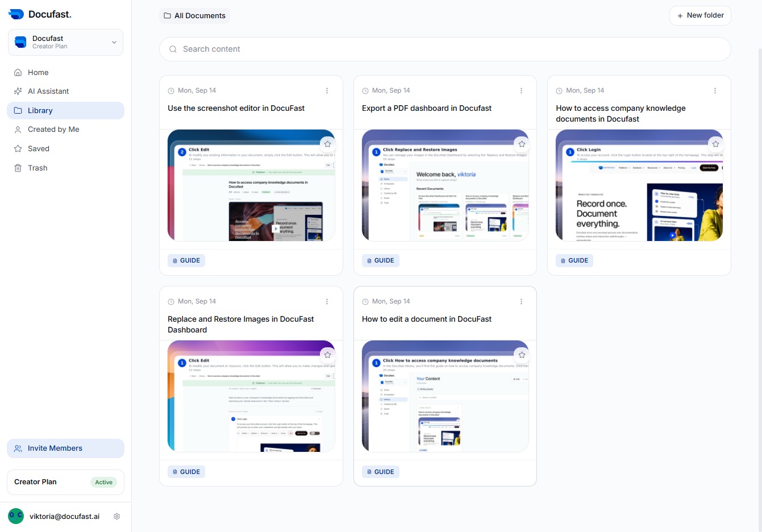This screenshot has height=532, width=762.
Task: Open account settings gear icon
Action: pyautogui.click(x=116, y=517)
